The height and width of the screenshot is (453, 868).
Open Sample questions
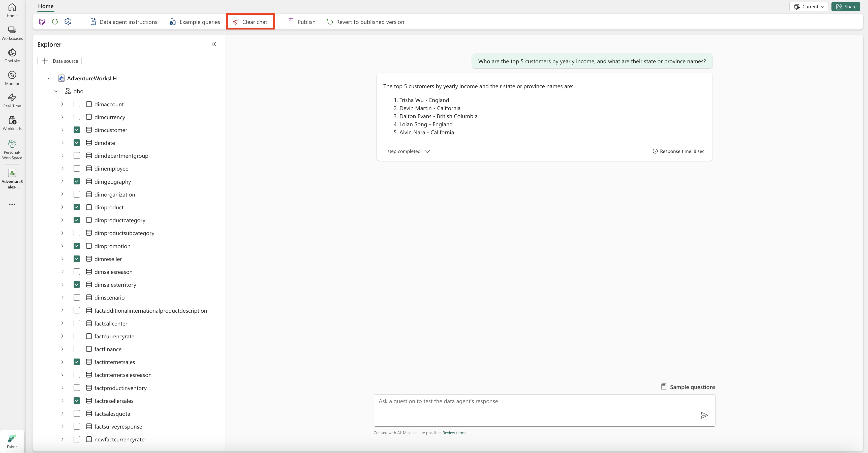click(688, 387)
